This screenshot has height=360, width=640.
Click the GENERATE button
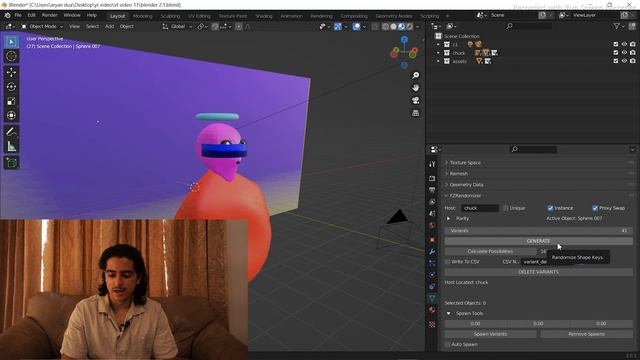538,241
